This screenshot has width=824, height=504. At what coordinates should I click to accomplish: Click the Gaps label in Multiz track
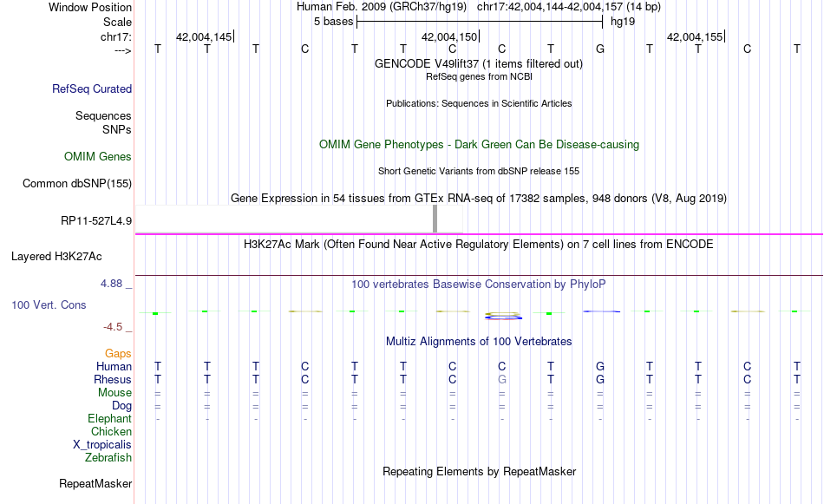tap(118, 354)
